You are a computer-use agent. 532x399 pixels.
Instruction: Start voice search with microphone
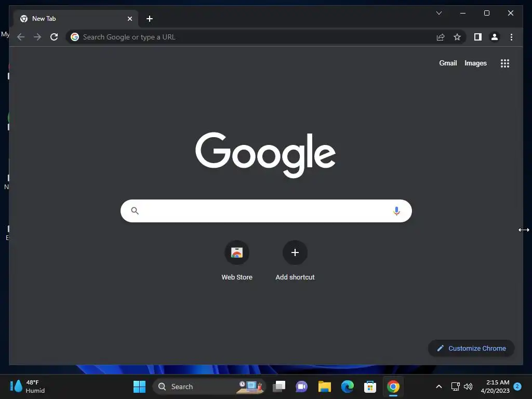pyautogui.click(x=396, y=211)
